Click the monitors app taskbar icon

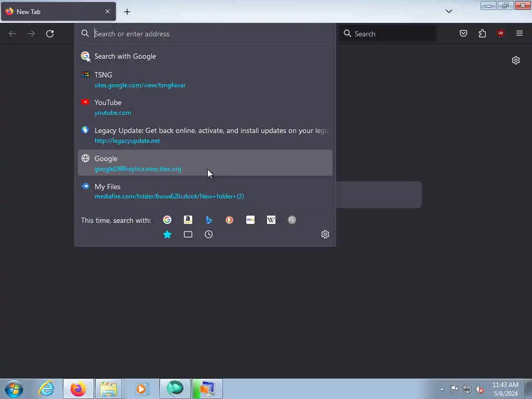tap(207, 389)
